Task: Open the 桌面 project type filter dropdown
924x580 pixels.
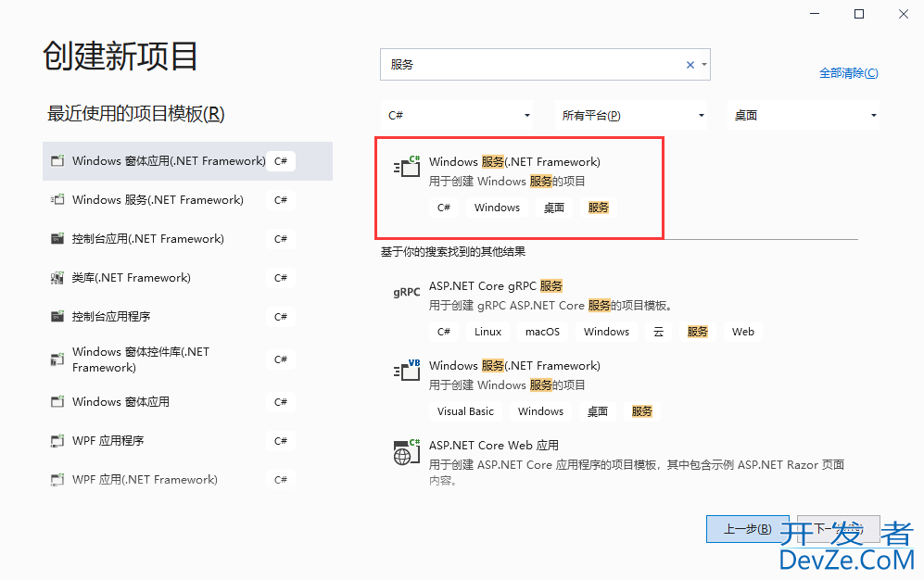Action: (804, 116)
